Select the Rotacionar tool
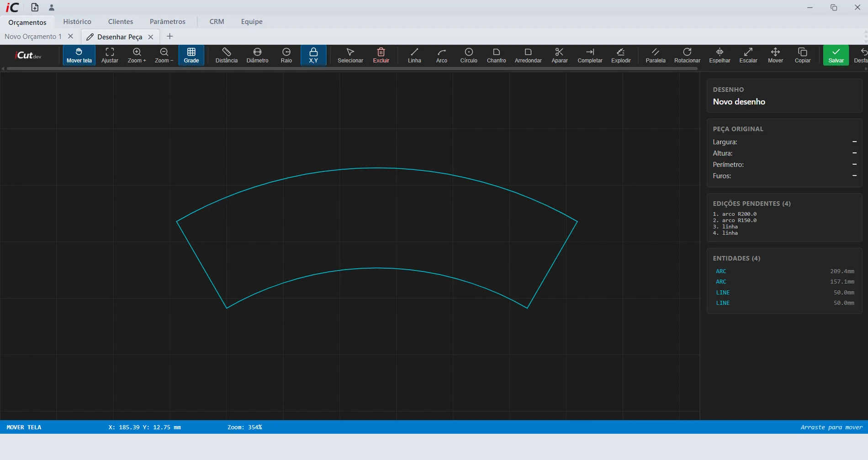 [x=687, y=55]
